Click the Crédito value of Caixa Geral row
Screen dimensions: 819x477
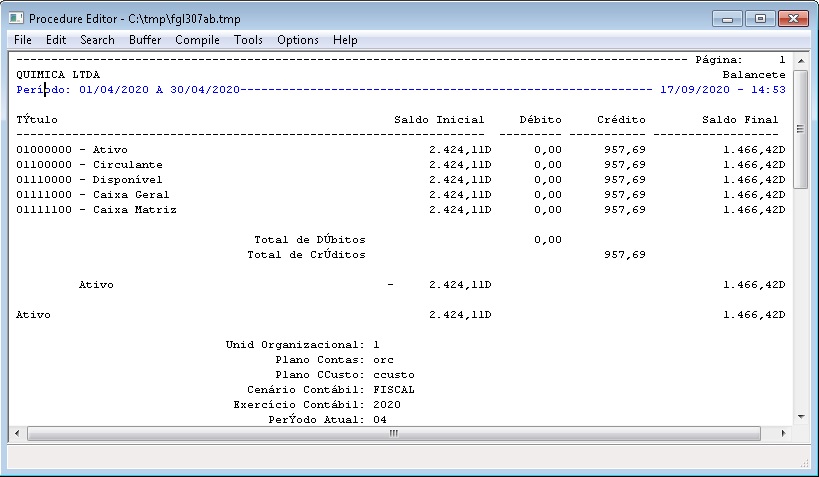[x=625, y=195]
